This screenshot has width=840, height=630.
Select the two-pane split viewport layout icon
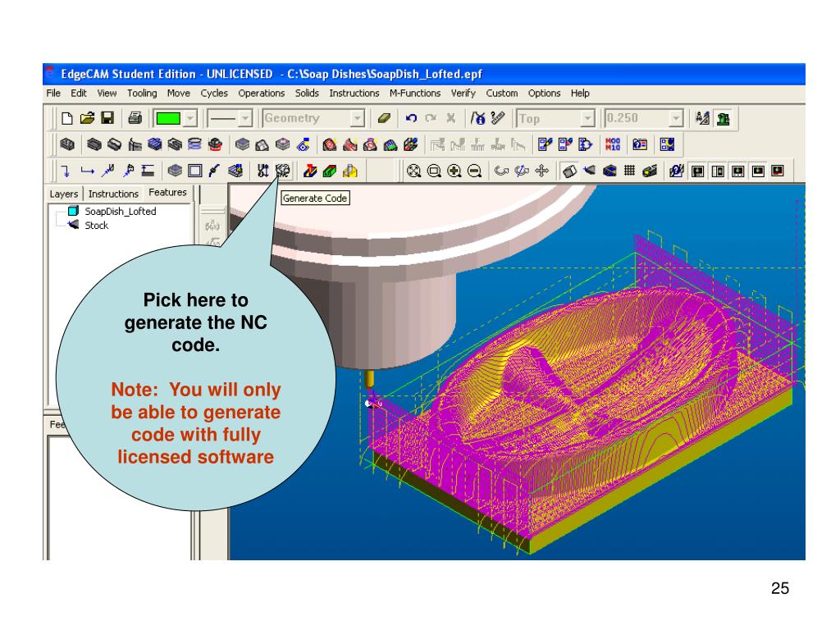pyautogui.click(x=718, y=171)
